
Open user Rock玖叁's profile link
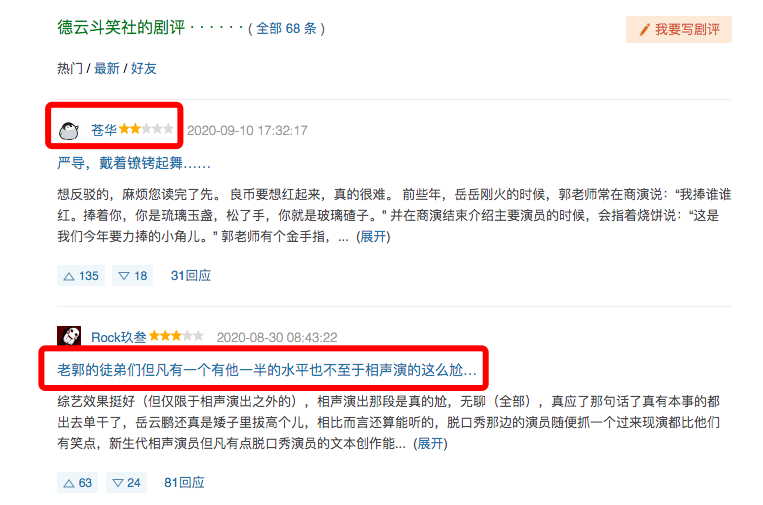pos(119,337)
